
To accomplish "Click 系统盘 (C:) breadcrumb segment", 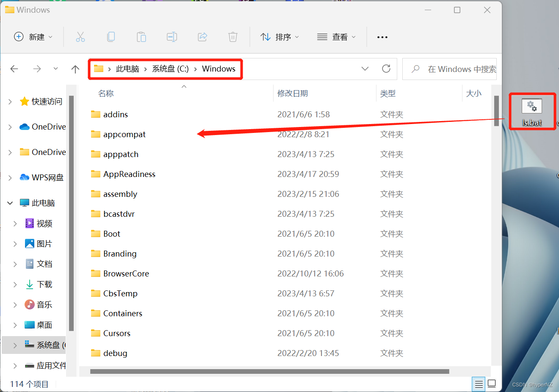I will click(x=170, y=69).
